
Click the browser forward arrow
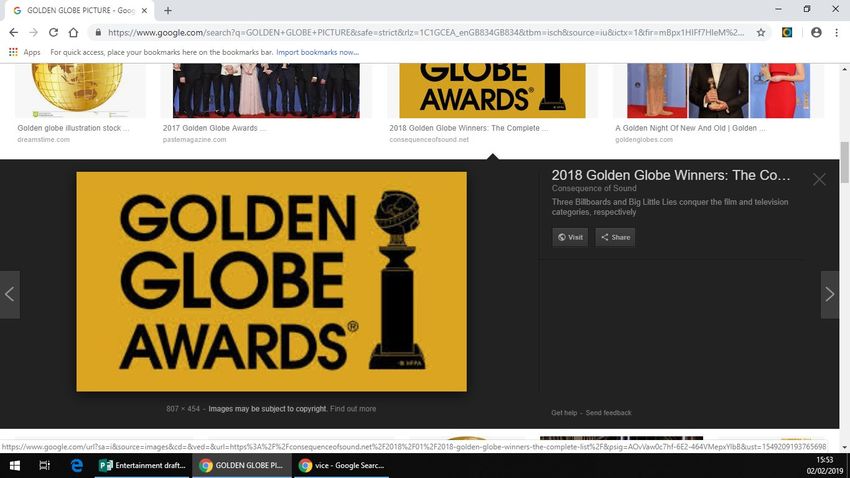[x=34, y=33]
